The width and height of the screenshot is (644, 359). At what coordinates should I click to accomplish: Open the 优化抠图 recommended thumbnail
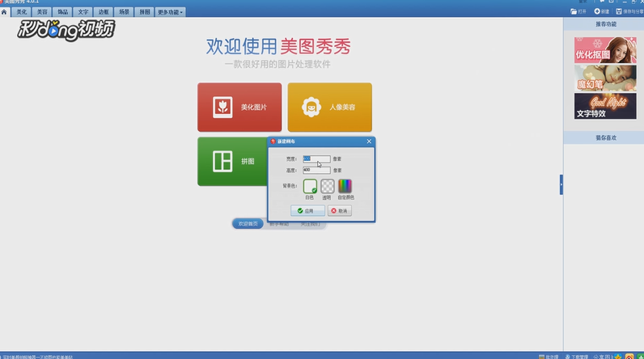tap(605, 49)
